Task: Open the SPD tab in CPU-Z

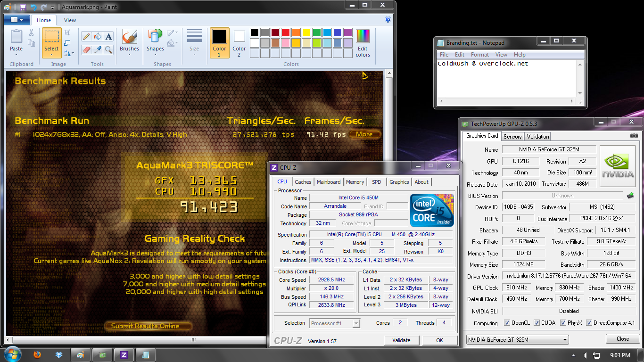Action: [x=376, y=182]
